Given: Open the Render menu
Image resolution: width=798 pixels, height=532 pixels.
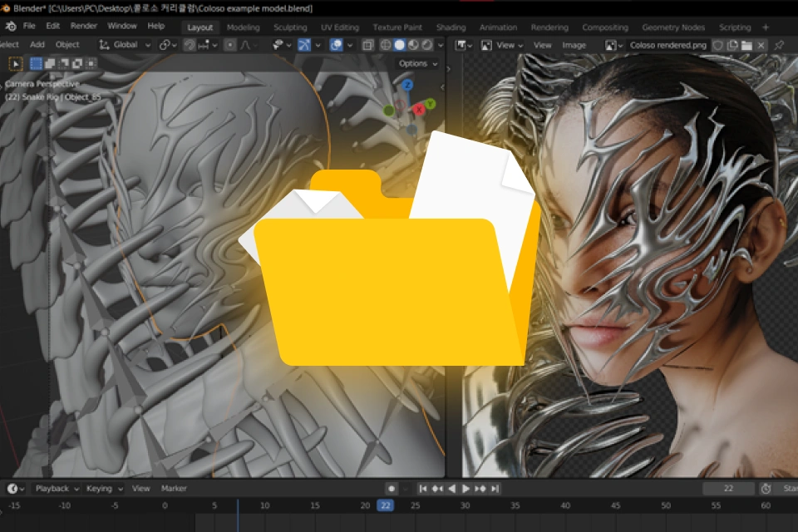Looking at the screenshot, I should click(x=83, y=26).
